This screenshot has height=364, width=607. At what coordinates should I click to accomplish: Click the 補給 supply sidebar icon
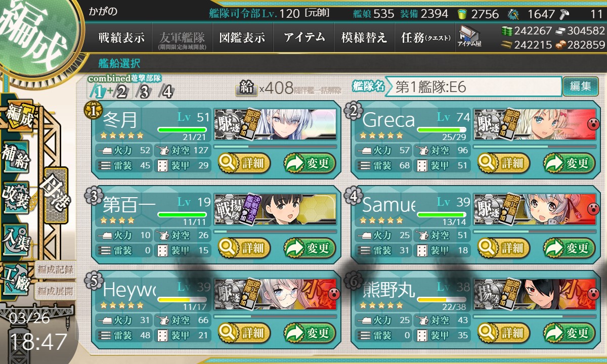tap(16, 158)
